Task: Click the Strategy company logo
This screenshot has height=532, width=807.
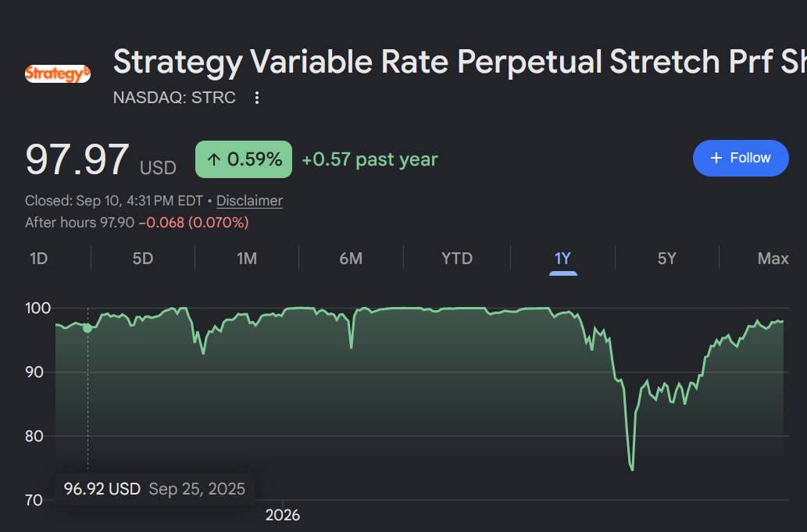Action: click(58, 73)
